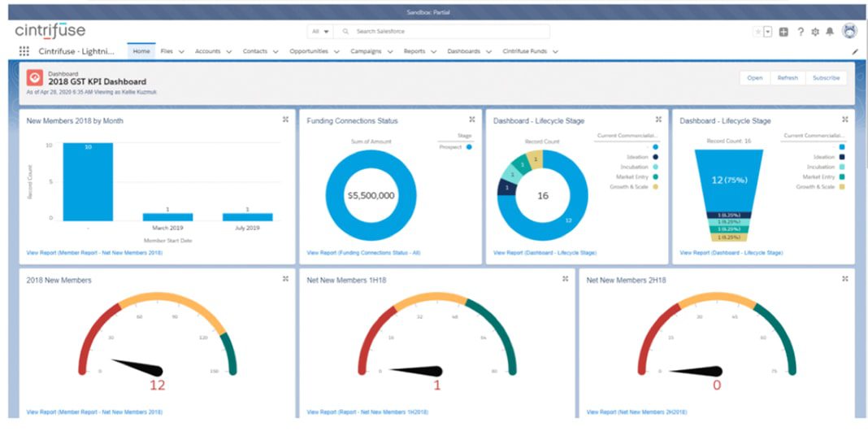Open the Campaigns tab chevron
Screen dimensions: 868x440
click(390, 51)
